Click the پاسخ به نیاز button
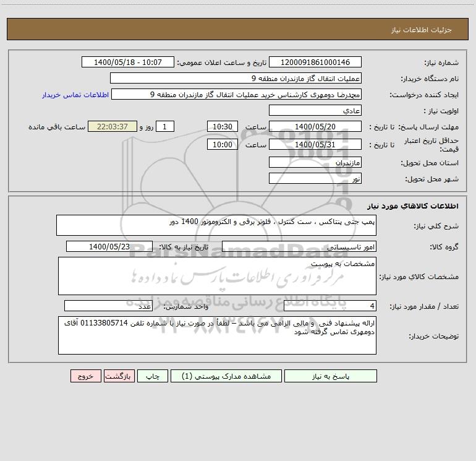Screen dimensions: 476x461 (330, 376)
